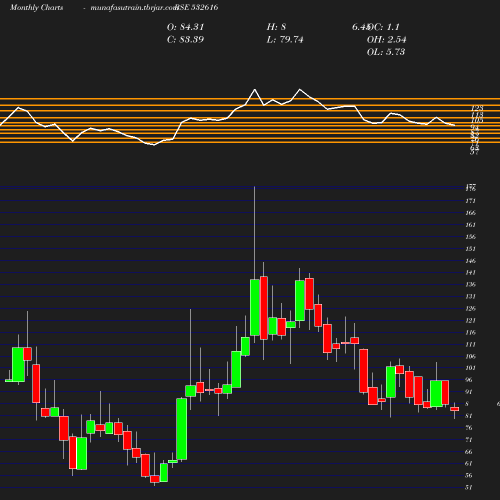Click the 136 price axis label
Screen dimensions: 500x500
(471, 284)
